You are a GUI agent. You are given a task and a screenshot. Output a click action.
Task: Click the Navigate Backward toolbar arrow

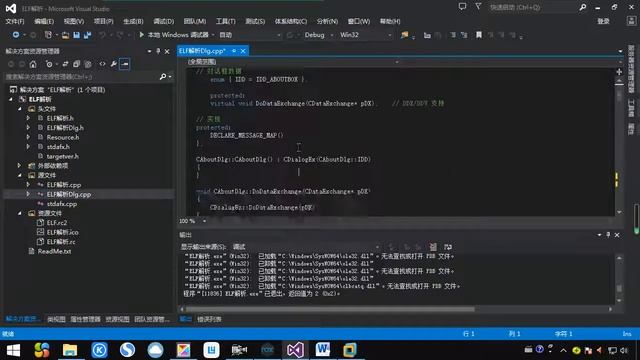pos(16,35)
